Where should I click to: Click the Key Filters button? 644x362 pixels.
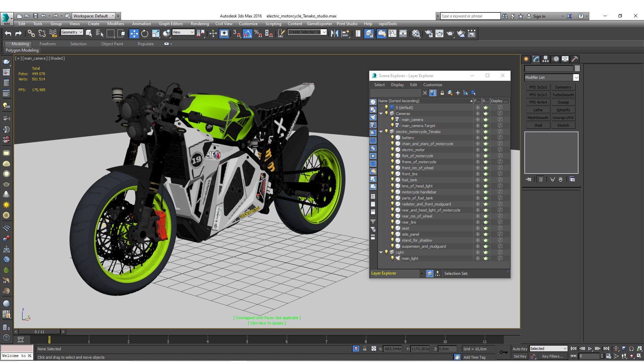[552, 356]
